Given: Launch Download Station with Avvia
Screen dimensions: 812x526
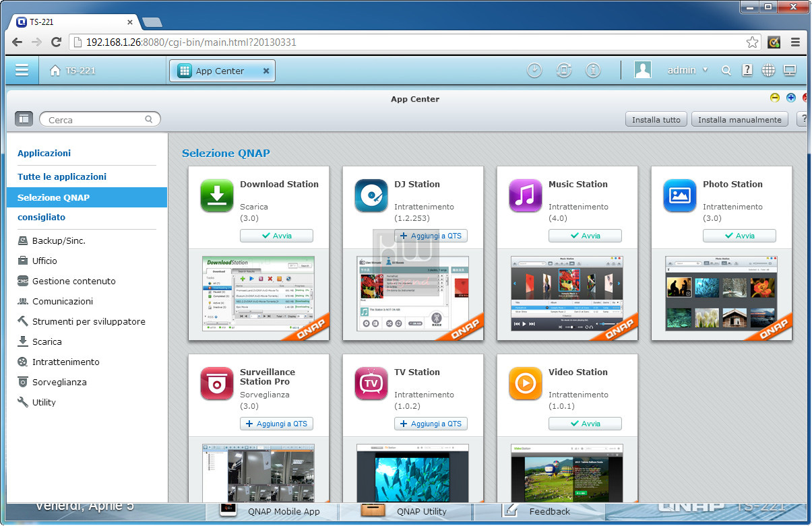Looking at the screenshot, I should (x=276, y=236).
